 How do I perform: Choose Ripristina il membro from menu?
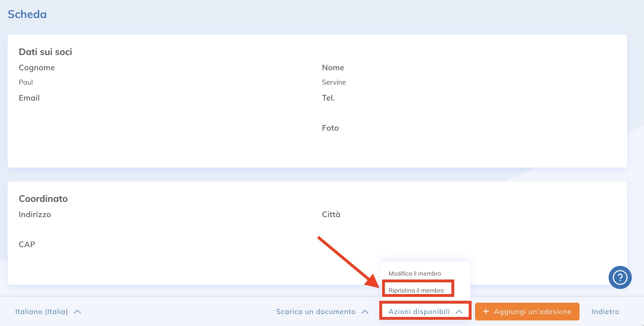416,290
